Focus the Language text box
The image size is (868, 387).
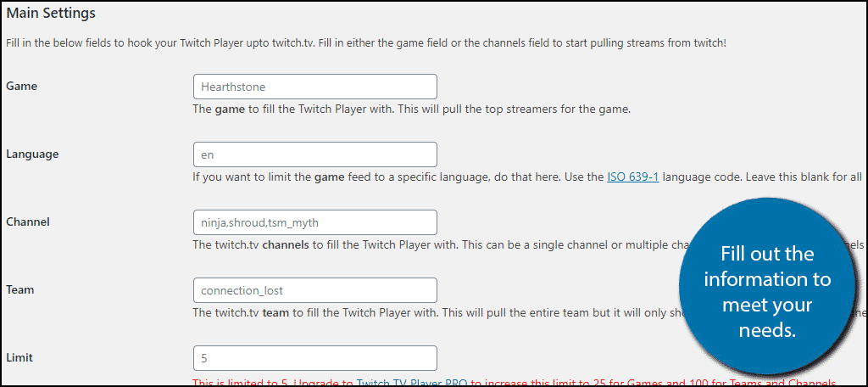[315, 154]
